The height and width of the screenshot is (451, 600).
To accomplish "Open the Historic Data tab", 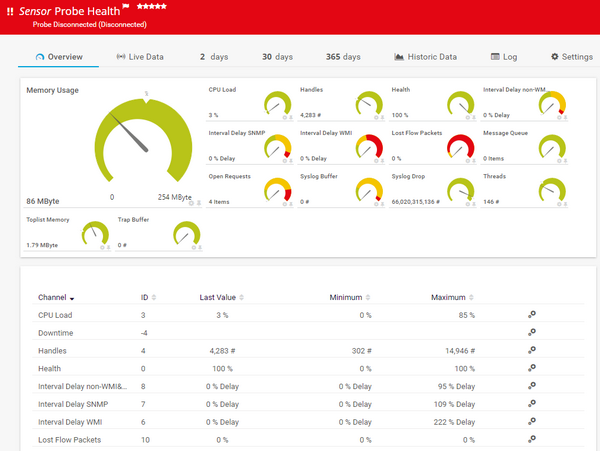I will click(x=426, y=57).
